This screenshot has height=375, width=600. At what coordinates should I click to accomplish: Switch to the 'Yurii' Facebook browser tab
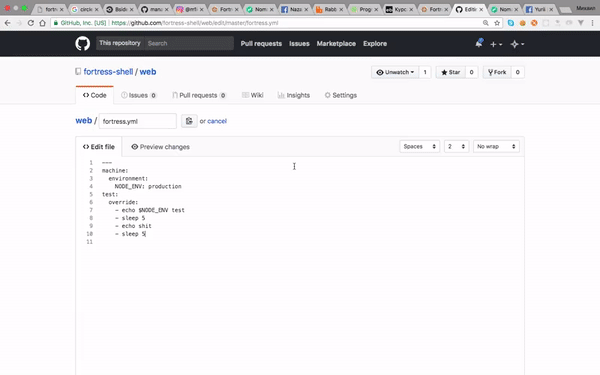(x=539, y=9)
